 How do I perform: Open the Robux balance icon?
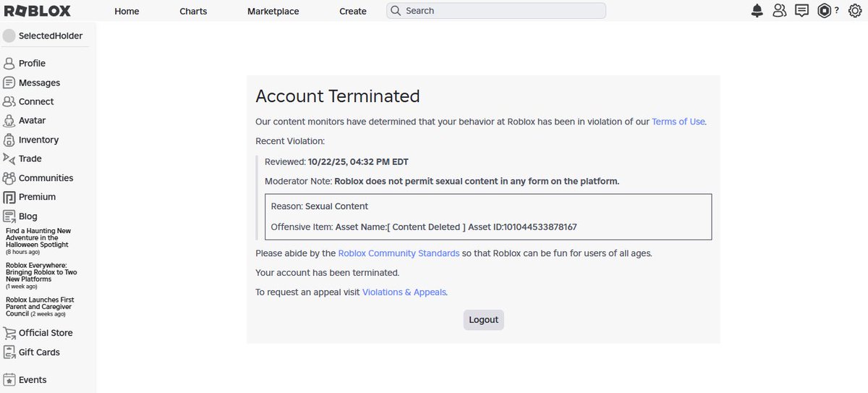coord(824,11)
